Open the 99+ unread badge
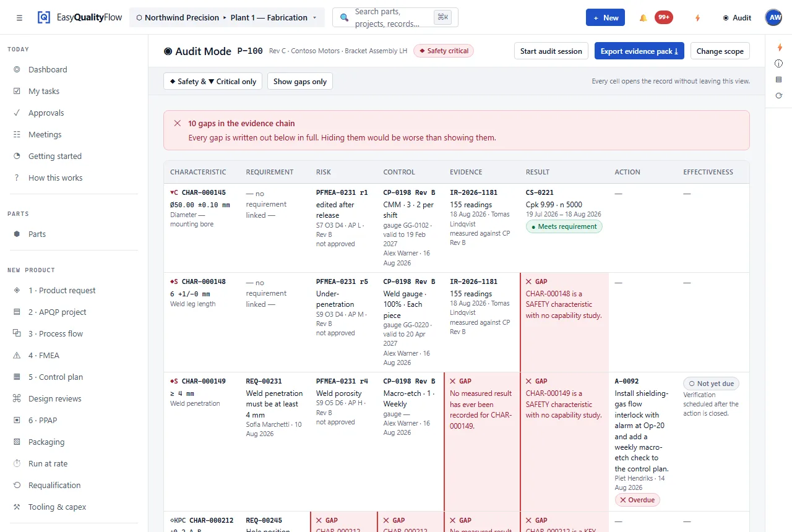This screenshot has width=792, height=532. click(664, 17)
